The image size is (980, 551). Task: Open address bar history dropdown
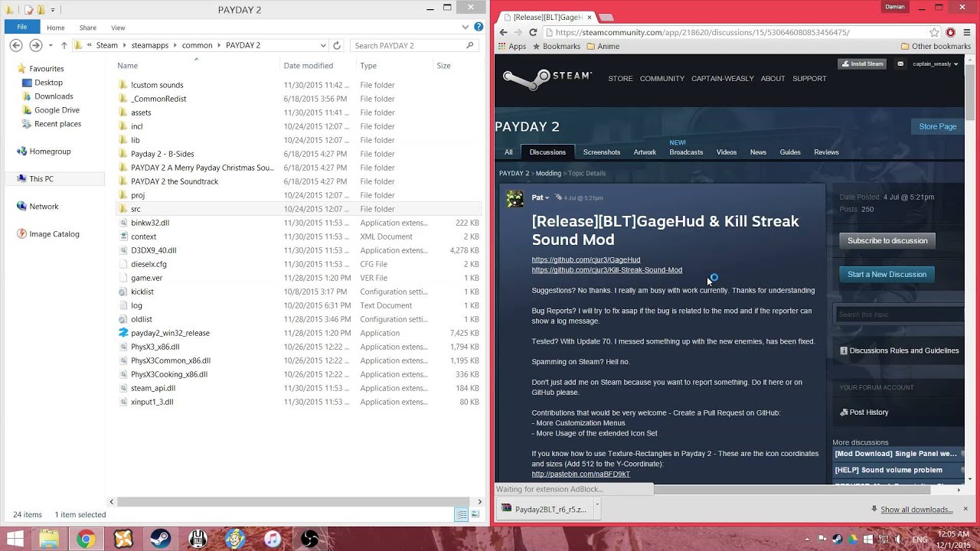tap(323, 45)
